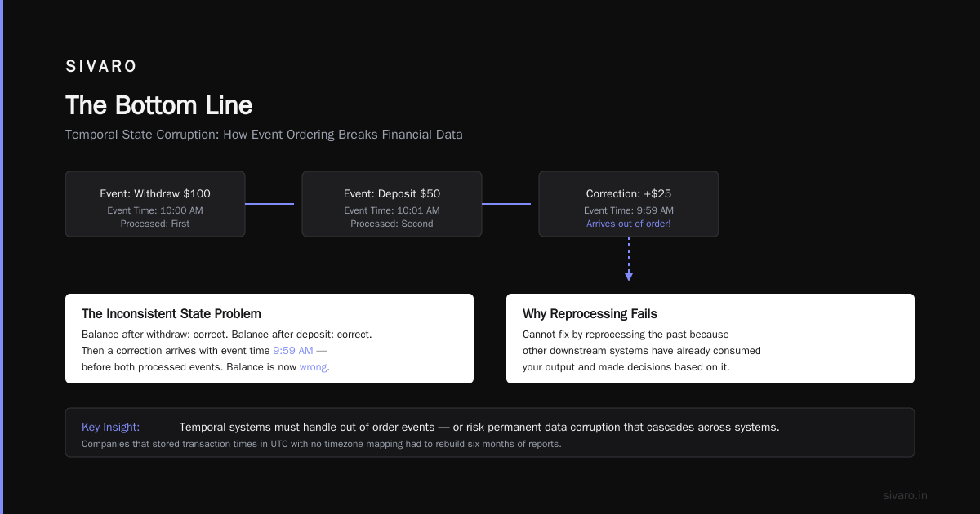Open The Inconsistent State Problem card
980x514 pixels.
[269, 339]
